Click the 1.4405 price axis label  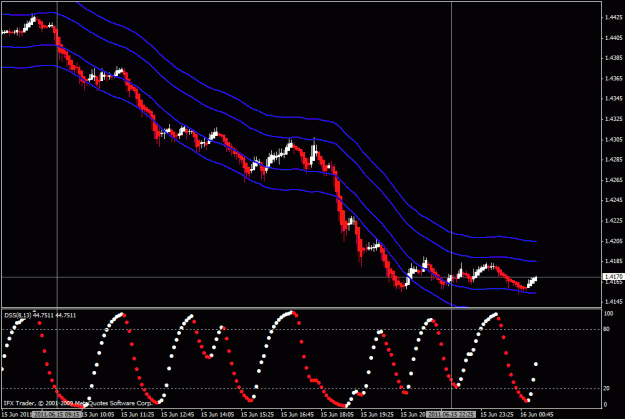pos(613,38)
